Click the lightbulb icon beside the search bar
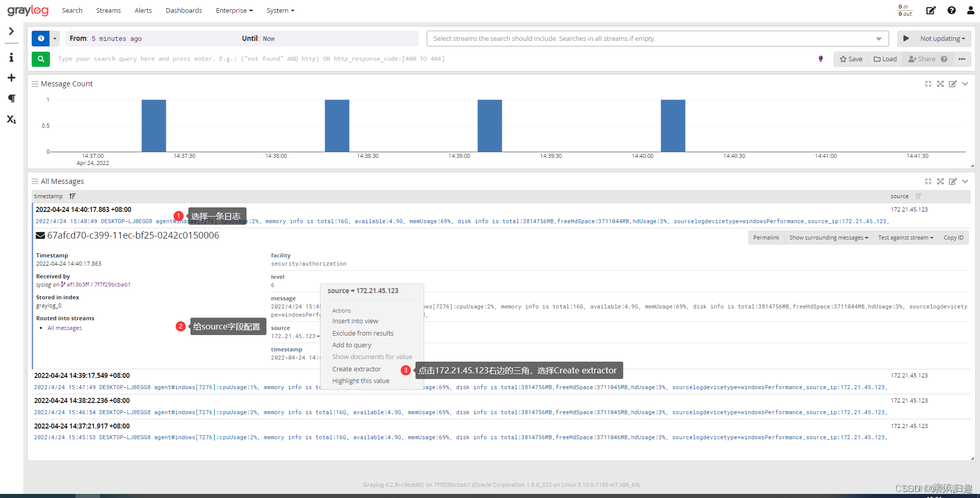This screenshot has width=980, height=498. pyautogui.click(x=821, y=59)
